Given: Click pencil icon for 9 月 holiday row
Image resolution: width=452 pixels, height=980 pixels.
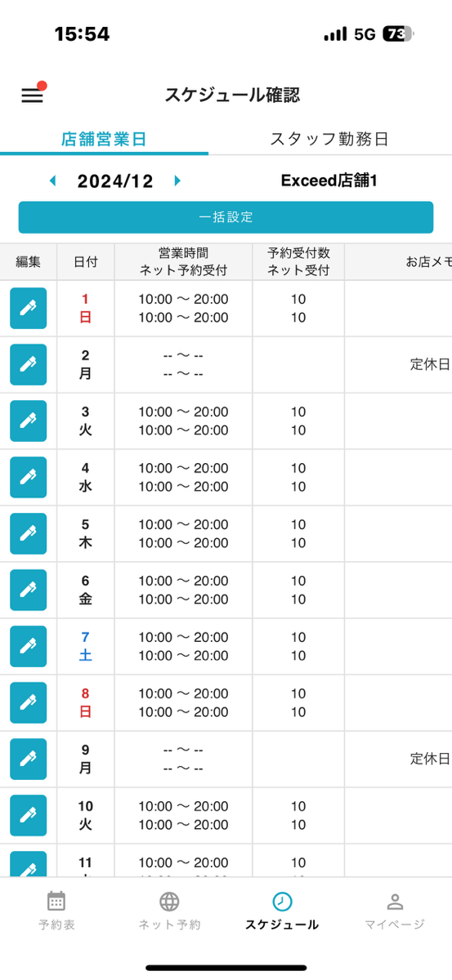Looking at the screenshot, I should pyautogui.click(x=28, y=759).
